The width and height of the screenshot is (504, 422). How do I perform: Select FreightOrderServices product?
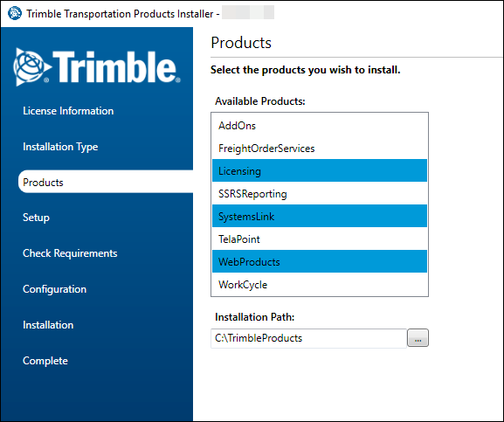[320, 149]
